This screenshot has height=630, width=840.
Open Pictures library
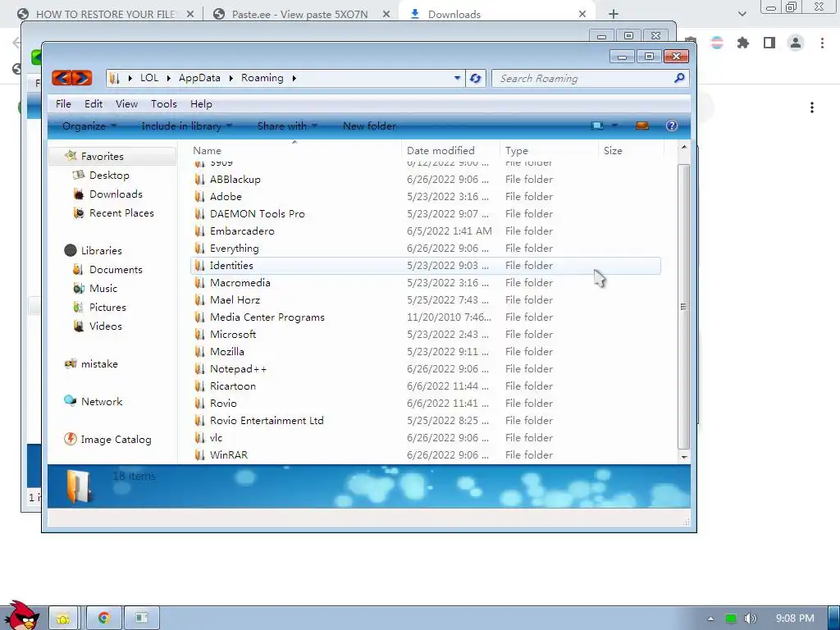tap(107, 308)
